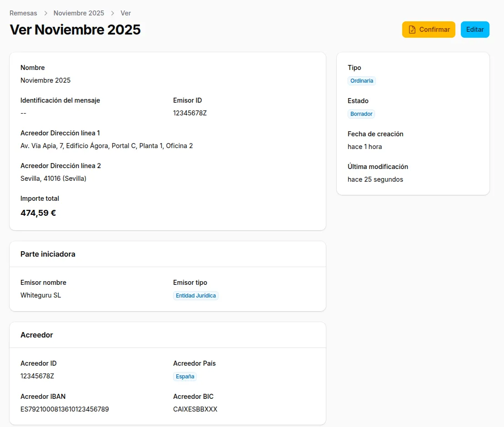Select the total amount 474,59 €

click(x=38, y=213)
